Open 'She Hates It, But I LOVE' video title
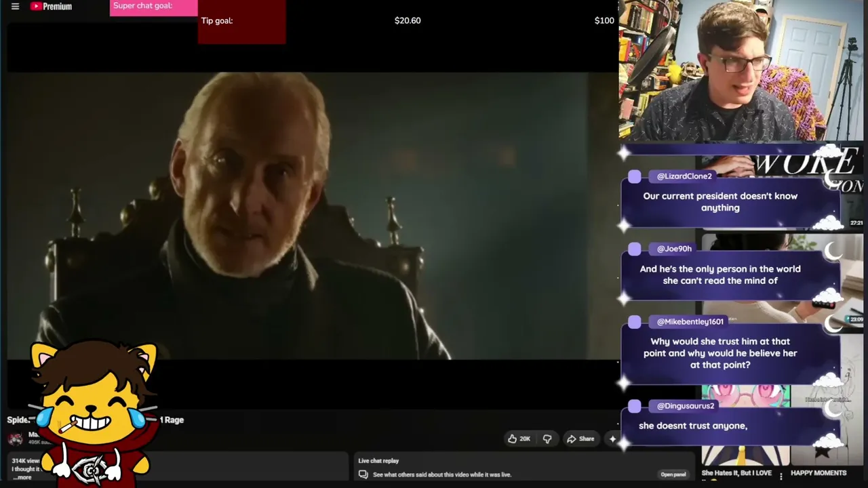The width and height of the screenshot is (868, 488). pyautogui.click(x=736, y=473)
